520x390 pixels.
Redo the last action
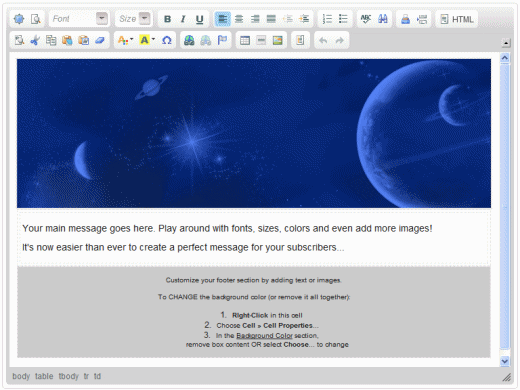pyautogui.click(x=339, y=40)
